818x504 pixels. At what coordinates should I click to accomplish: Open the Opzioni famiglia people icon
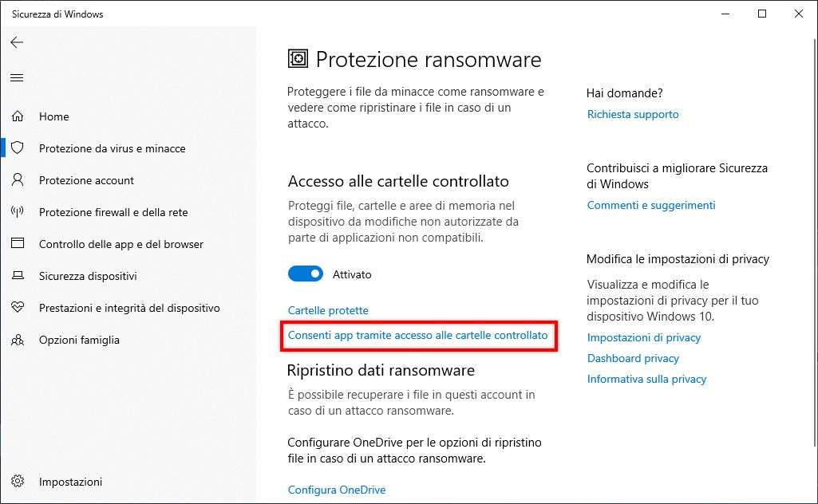[x=16, y=340]
